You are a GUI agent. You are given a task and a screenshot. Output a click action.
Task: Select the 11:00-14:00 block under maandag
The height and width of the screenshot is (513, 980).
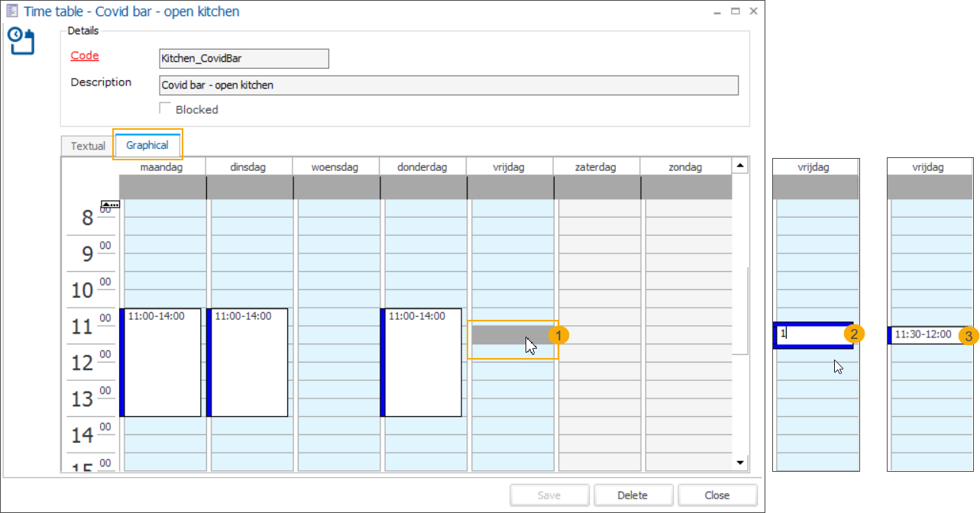160,363
